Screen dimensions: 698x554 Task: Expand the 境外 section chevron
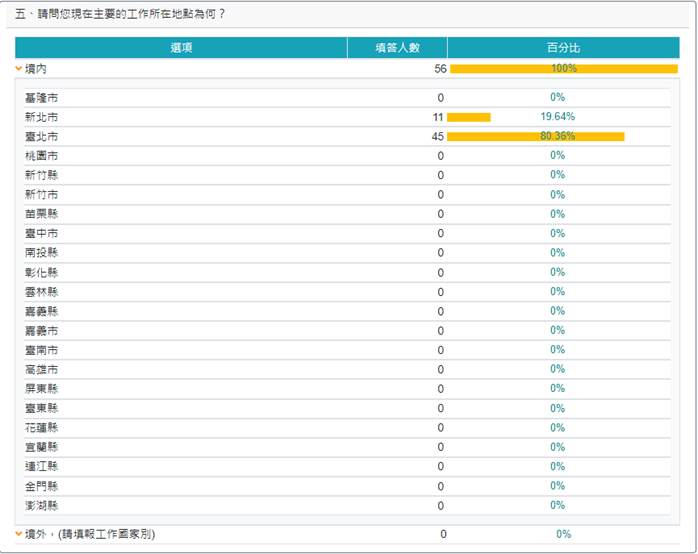click(19, 534)
